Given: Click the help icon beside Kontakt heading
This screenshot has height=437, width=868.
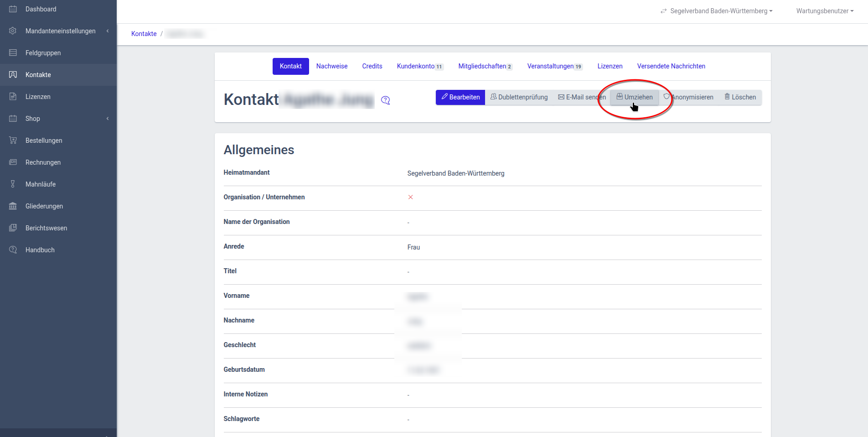Looking at the screenshot, I should (x=386, y=100).
